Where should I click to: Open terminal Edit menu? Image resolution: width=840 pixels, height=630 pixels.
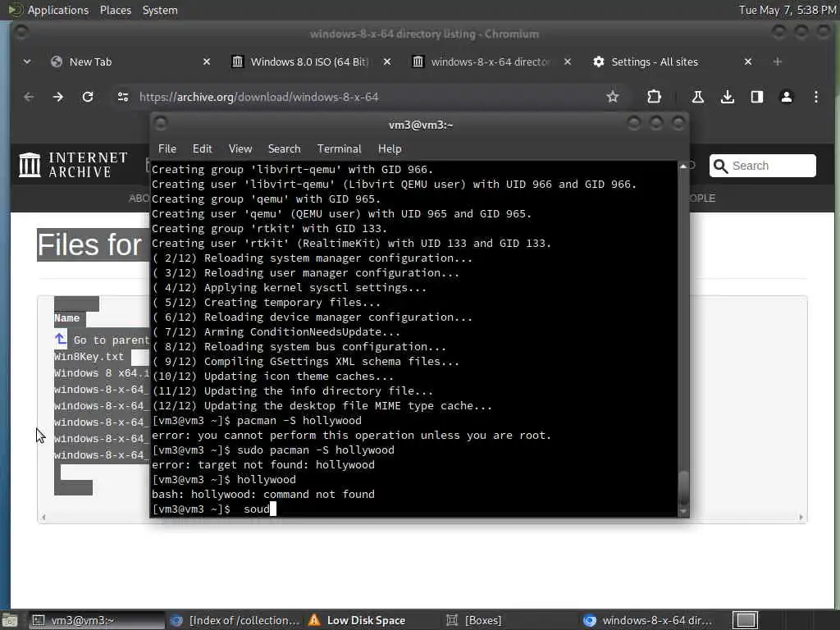click(x=202, y=149)
